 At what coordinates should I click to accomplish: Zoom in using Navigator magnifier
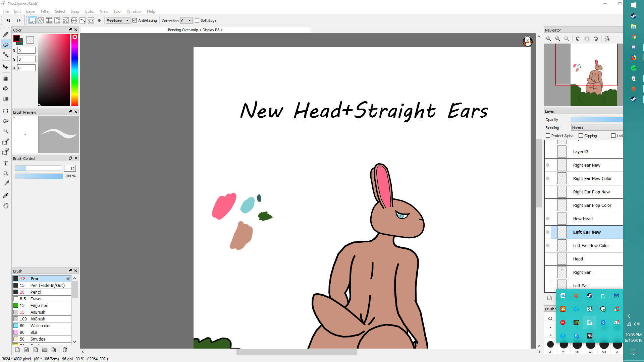[x=549, y=39]
